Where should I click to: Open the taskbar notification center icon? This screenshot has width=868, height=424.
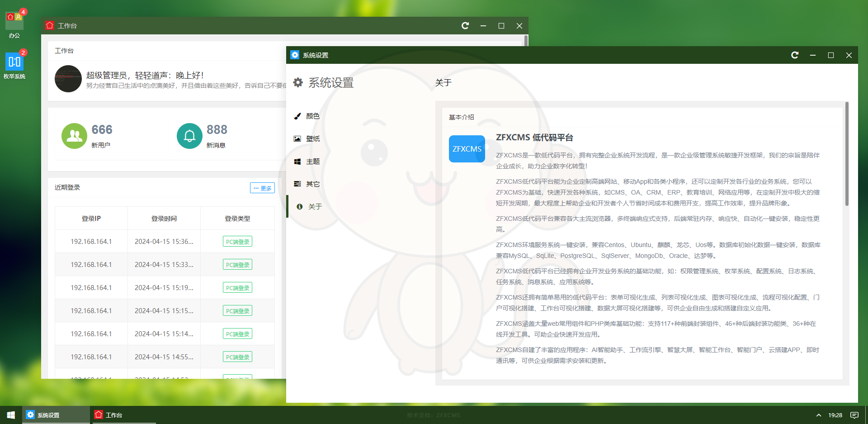point(854,415)
